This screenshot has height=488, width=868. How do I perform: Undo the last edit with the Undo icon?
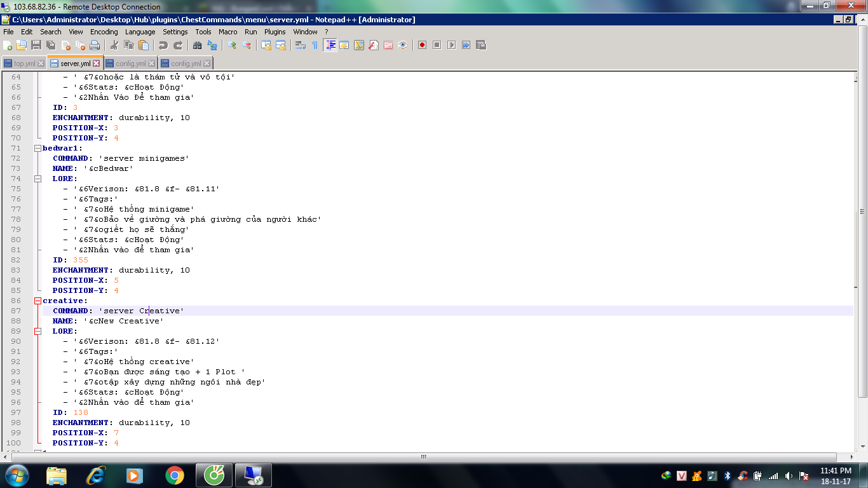[163, 45]
